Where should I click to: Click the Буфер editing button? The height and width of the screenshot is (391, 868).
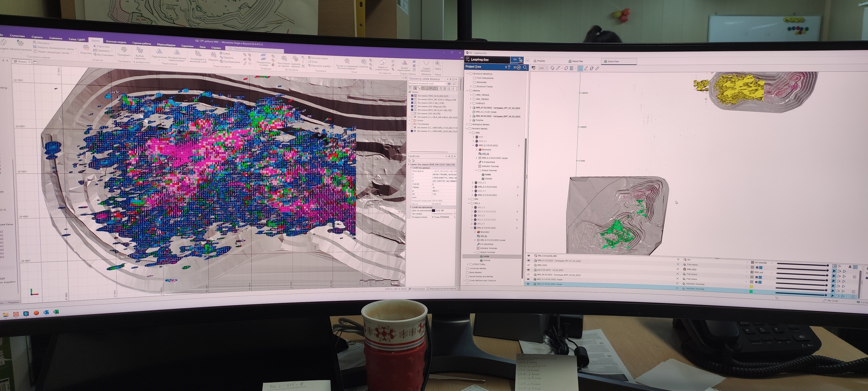pos(225,53)
